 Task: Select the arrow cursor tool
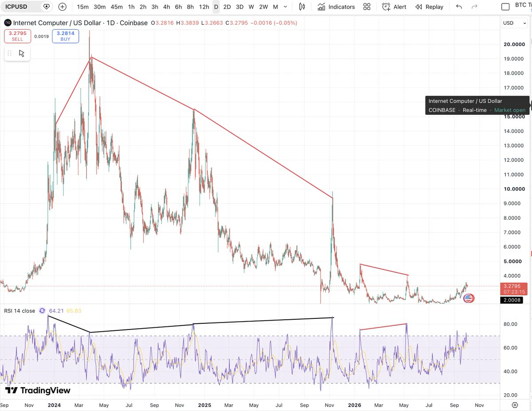(x=22, y=53)
